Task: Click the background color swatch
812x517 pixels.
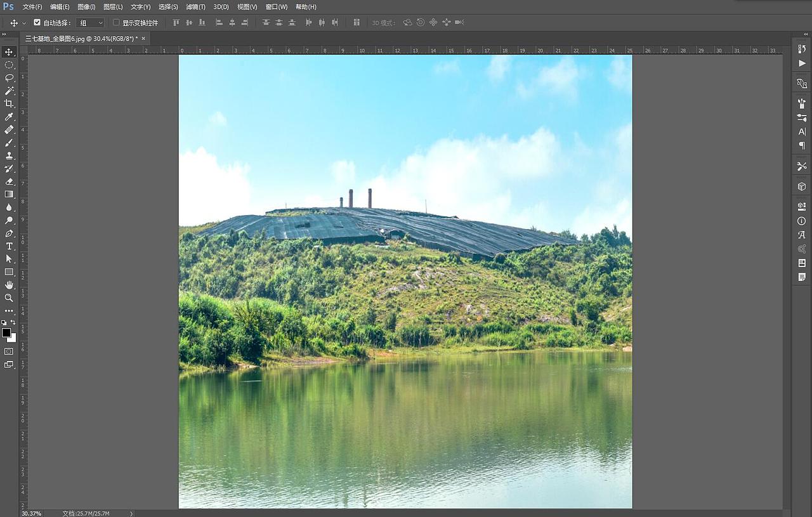Action: click(13, 339)
